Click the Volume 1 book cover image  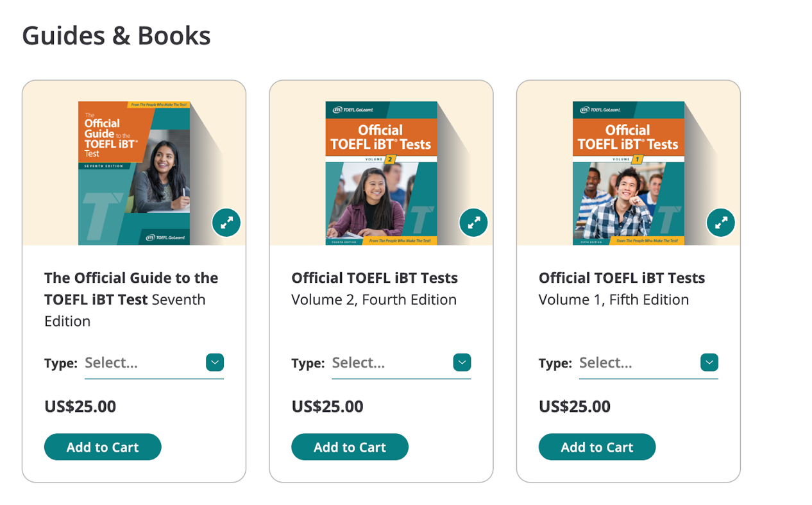click(x=629, y=173)
